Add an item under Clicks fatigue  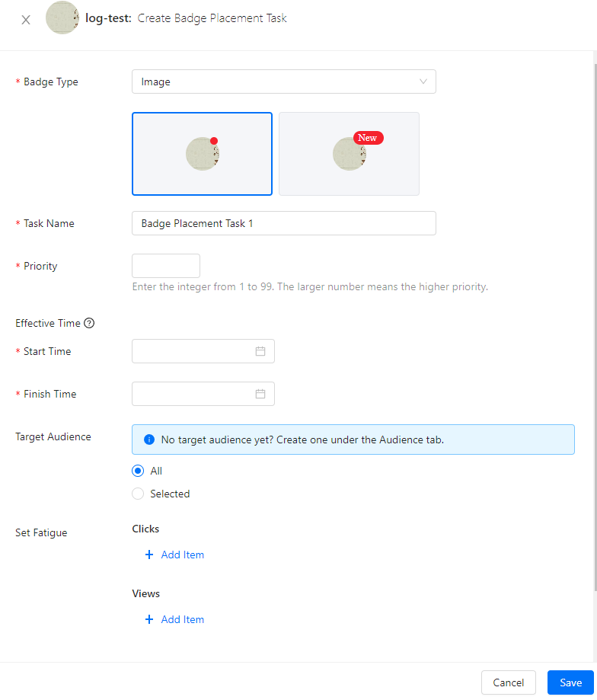coord(175,555)
